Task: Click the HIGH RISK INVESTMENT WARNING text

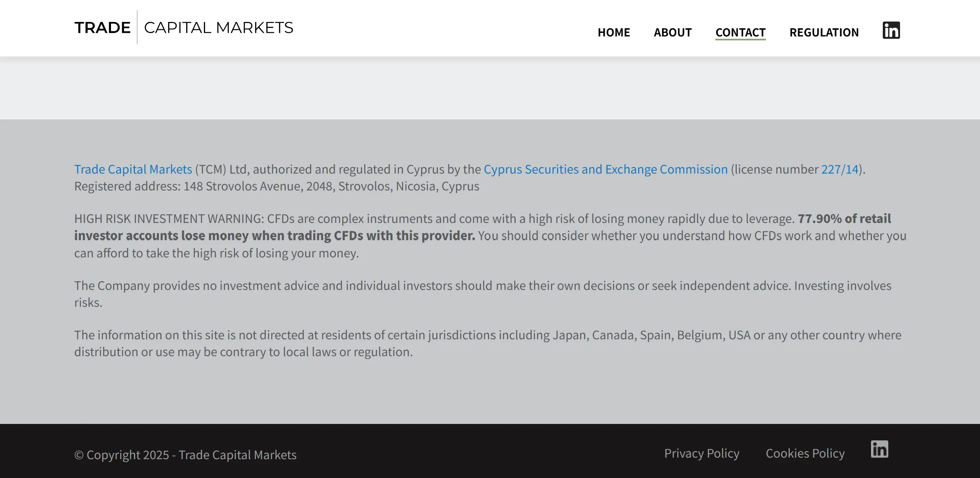Action: point(169,219)
